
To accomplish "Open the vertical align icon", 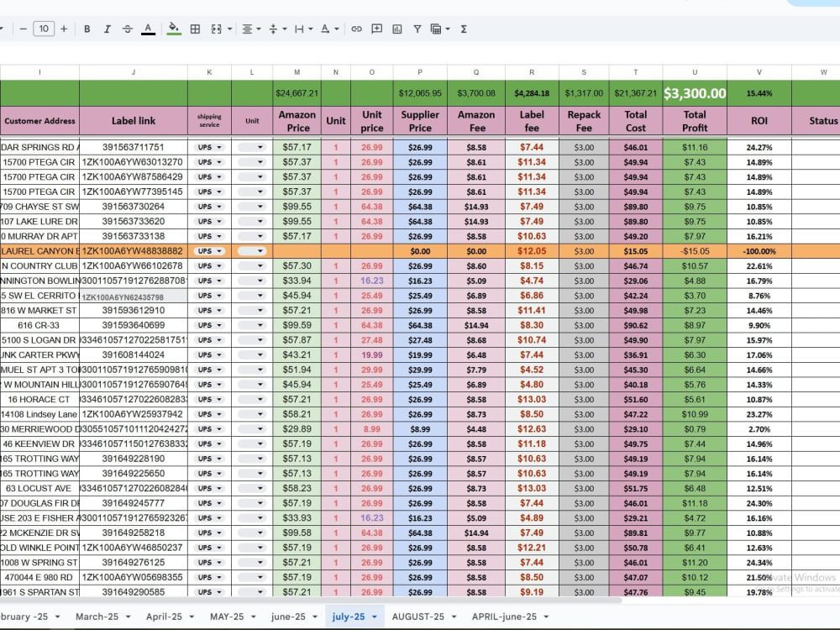I will point(273,29).
